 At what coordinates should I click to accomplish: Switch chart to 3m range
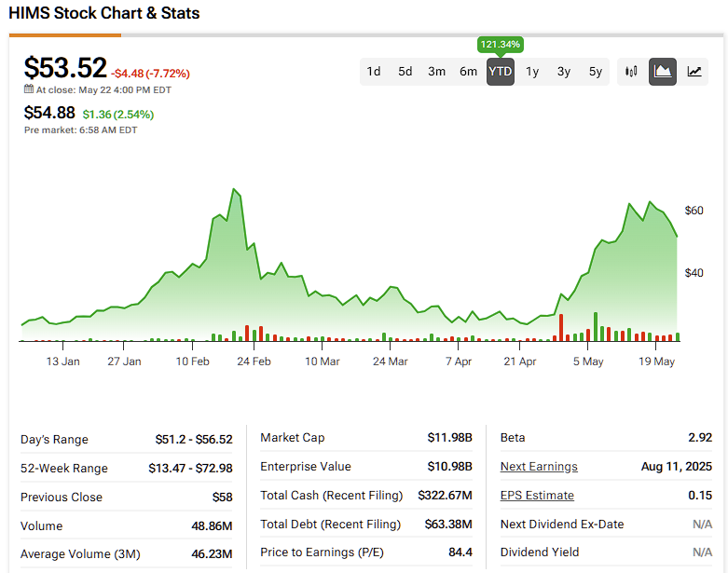pyautogui.click(x=437, y=72)
